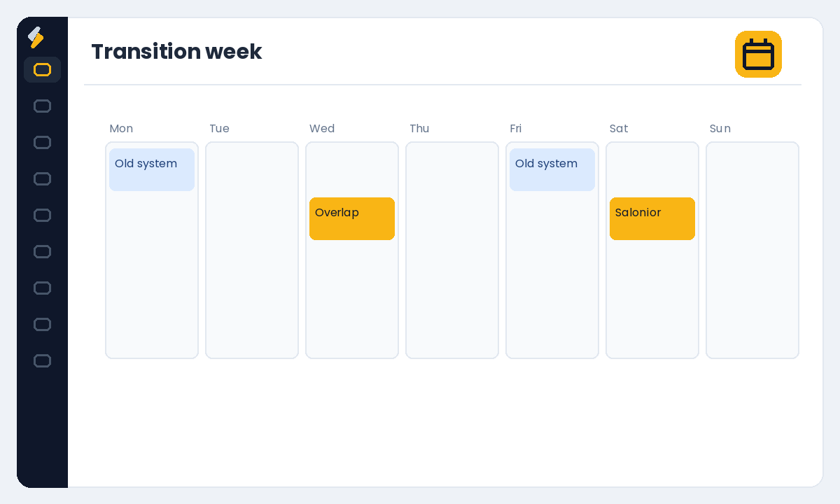Open the second sidebar navigation icon
The image size is (840, 504).
coord(43,106)
